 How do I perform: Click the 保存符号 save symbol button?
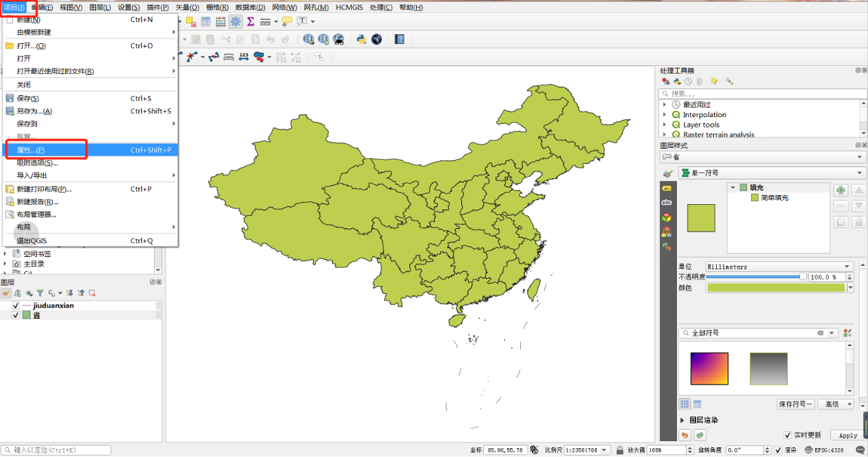(796, 404)
